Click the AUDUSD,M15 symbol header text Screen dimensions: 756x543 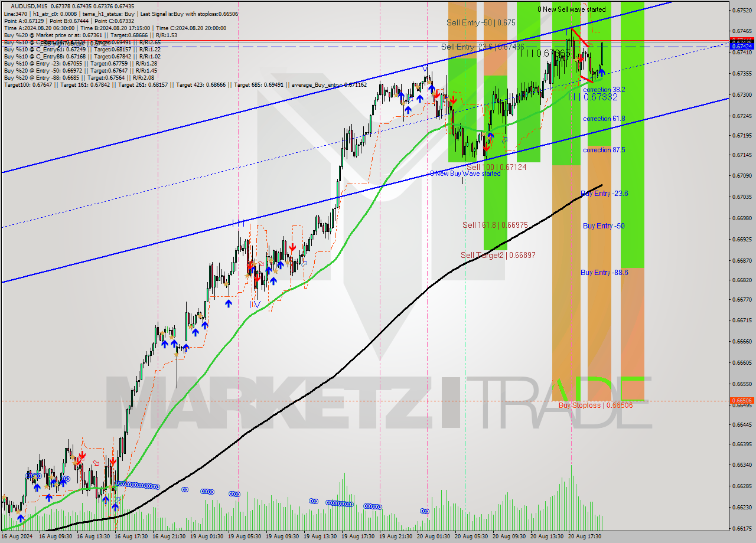tap(30, 6)
